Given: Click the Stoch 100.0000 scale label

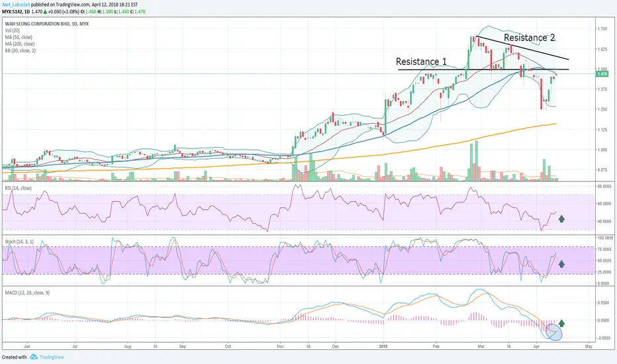Looking at the screenshot, I should pyautogui.click(x=605, y=238).
